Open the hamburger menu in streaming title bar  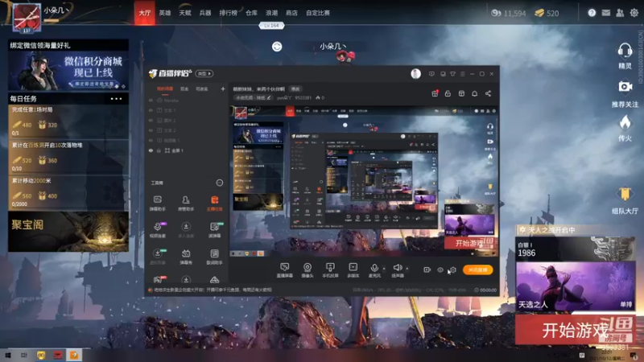coord(462,74)
